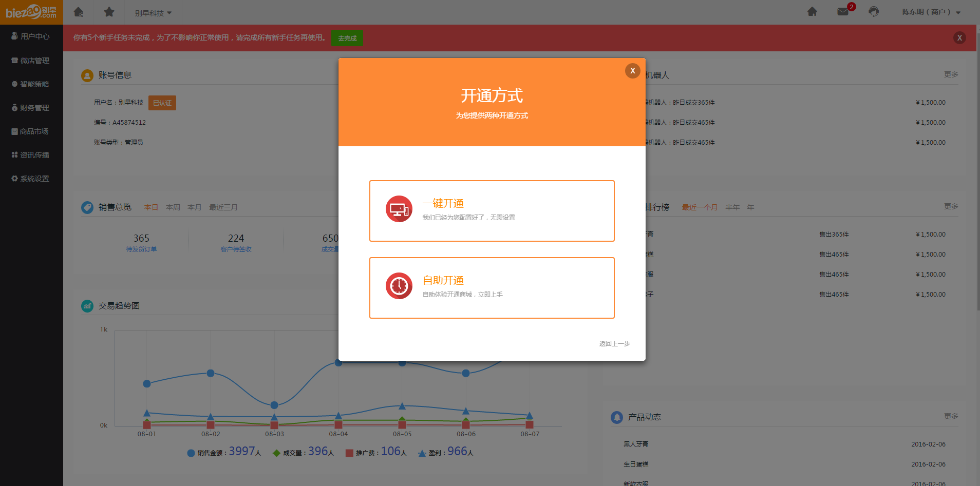
Task: Dismiss the red notification banner
Action: 959,37
